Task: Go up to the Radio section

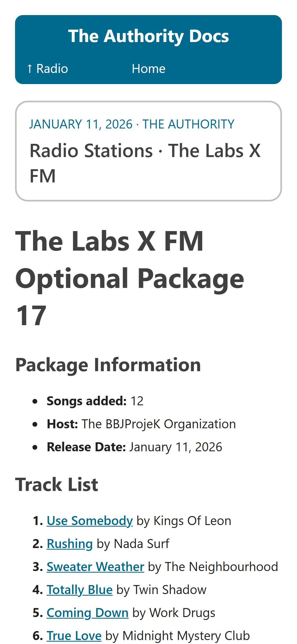Action: point(48,69)
